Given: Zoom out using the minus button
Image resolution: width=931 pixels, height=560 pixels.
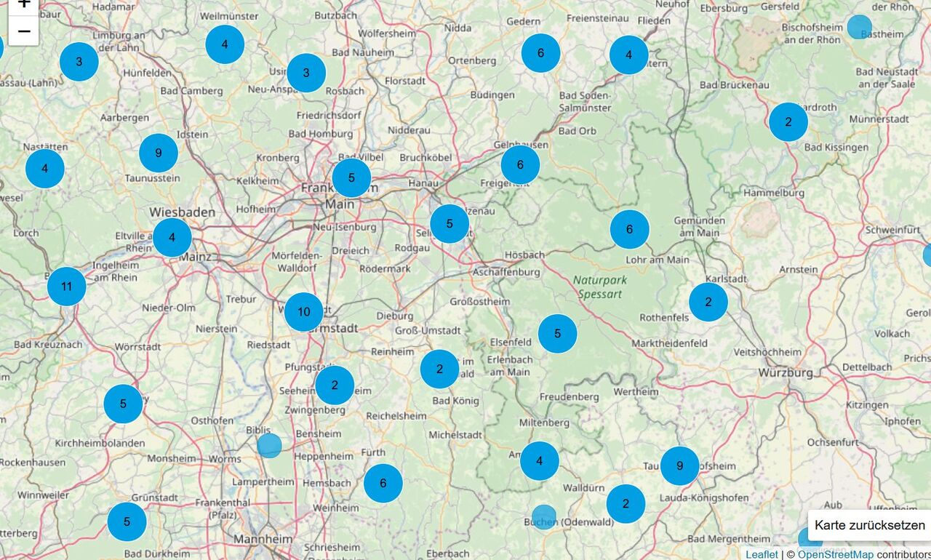Looking at the screenshot, I should pos(23,31).
